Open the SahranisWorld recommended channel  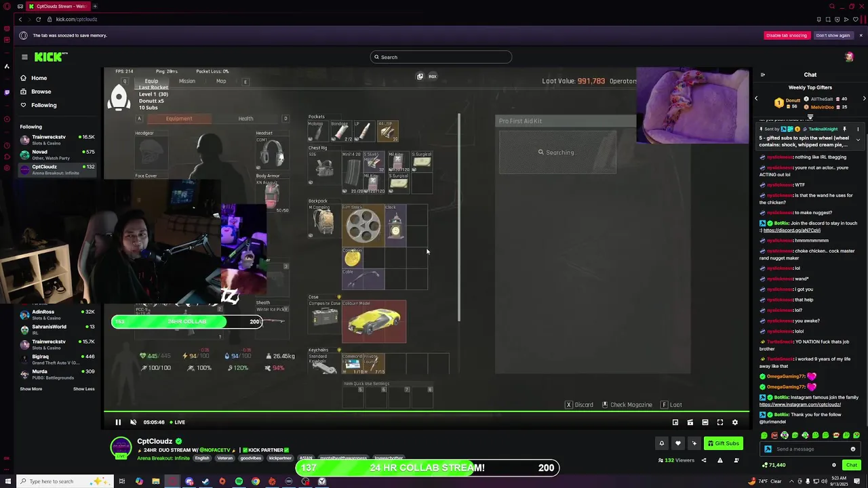point(58,329)
